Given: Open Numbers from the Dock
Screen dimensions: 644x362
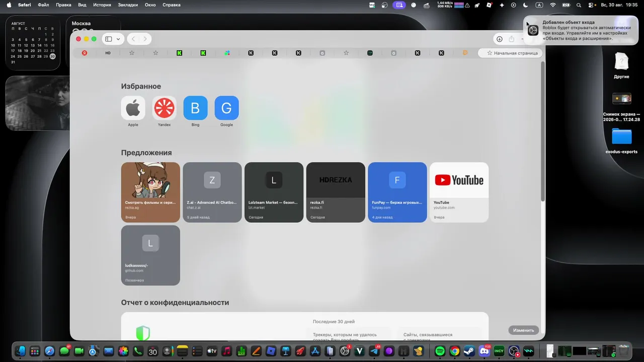Looking at the screenshot, I should click(242, 351).
